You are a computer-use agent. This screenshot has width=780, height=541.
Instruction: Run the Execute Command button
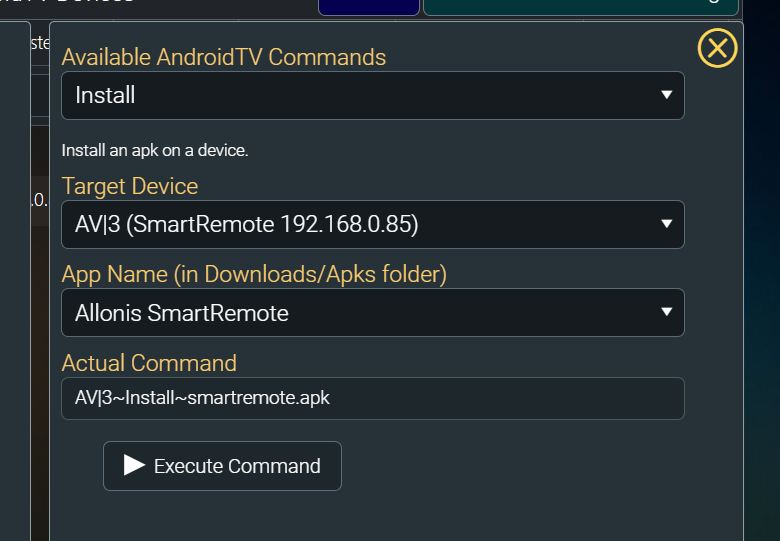coord(222,466)
